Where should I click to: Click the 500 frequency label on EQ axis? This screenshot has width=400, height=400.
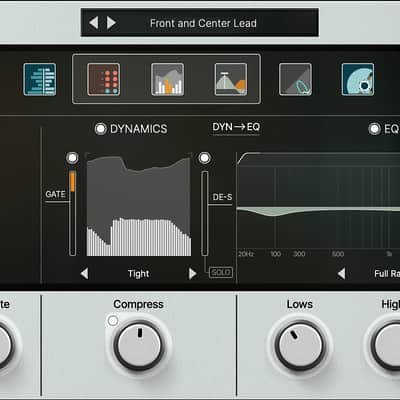(x=338, y=254)
